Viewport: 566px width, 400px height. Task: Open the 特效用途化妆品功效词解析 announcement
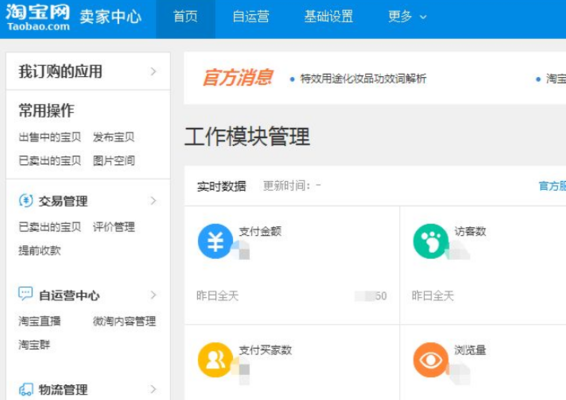[363, 79]
